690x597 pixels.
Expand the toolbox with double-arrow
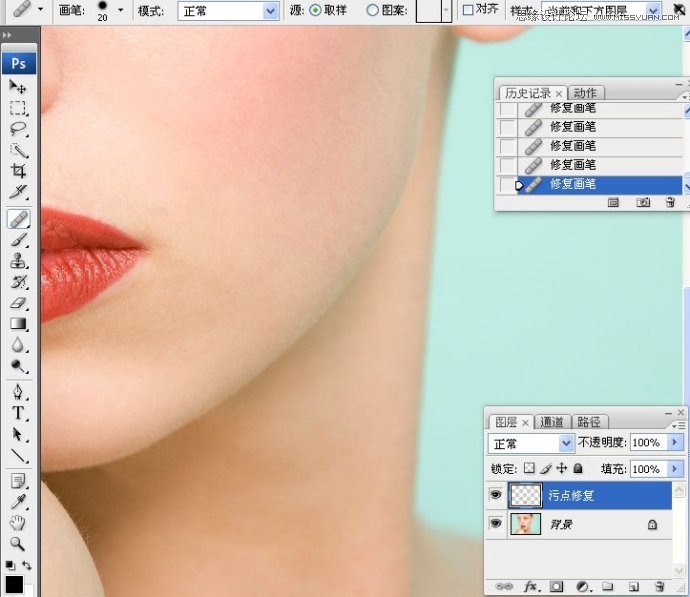(x=7, y=35)
